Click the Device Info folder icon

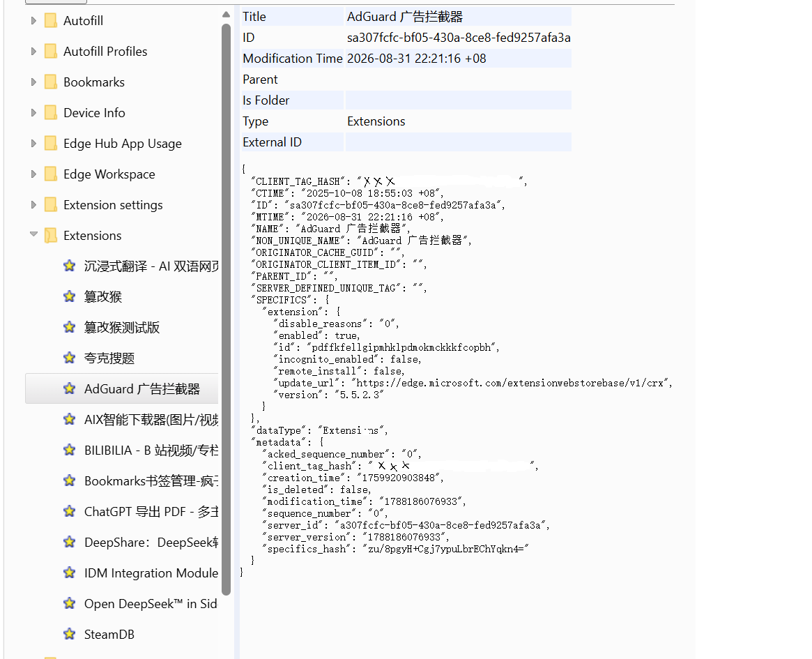[x=51, y=112]
